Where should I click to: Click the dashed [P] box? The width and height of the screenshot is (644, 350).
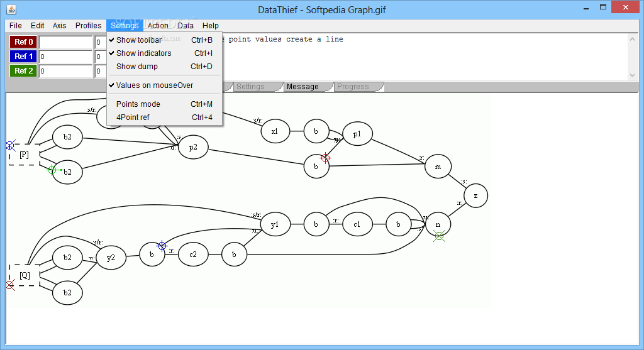(x=25, y=155)
